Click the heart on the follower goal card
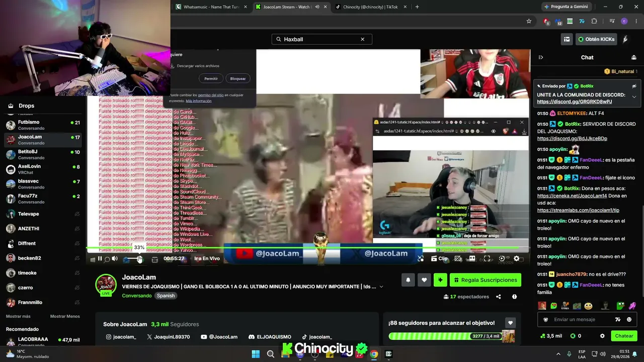Viewport: 644px width, 362px height. tap(510, 323)
